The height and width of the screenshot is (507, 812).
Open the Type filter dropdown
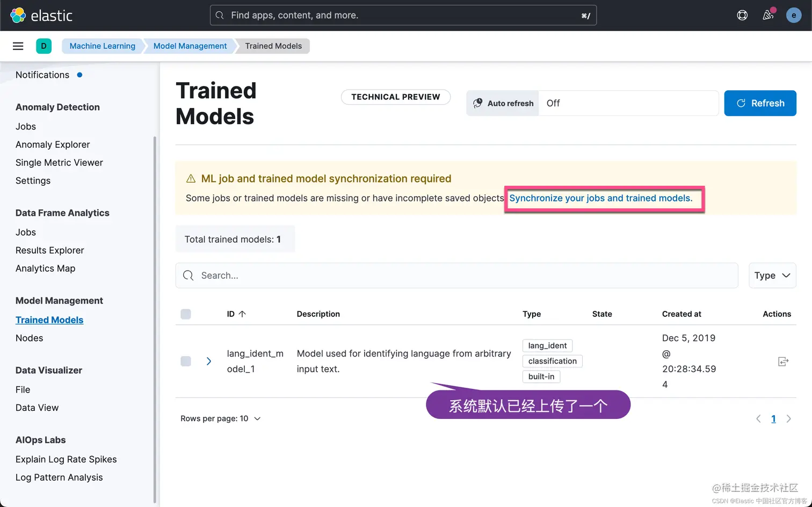(x=772, y=276)
